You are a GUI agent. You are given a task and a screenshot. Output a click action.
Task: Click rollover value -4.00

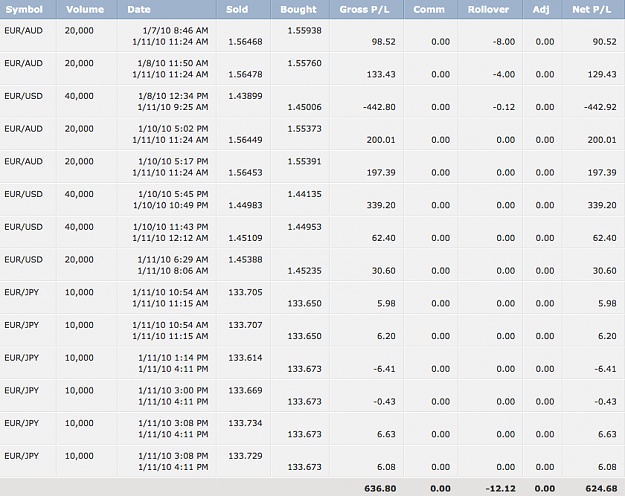coord(503,75)
